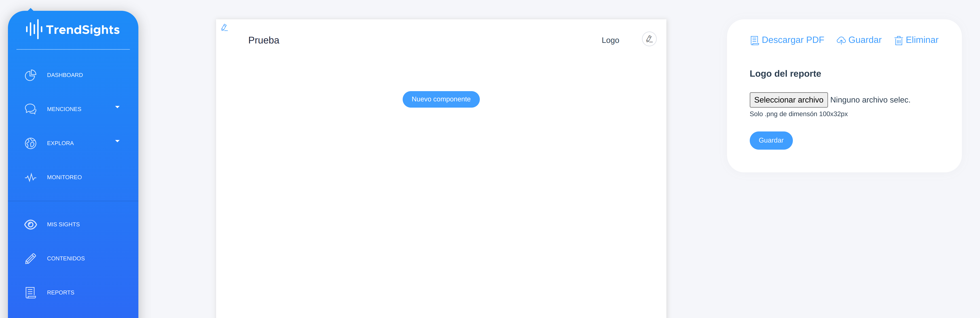Click the TrendSights waveform logo icon
Viewport: 980px width, 318px height.
[34, 29]
